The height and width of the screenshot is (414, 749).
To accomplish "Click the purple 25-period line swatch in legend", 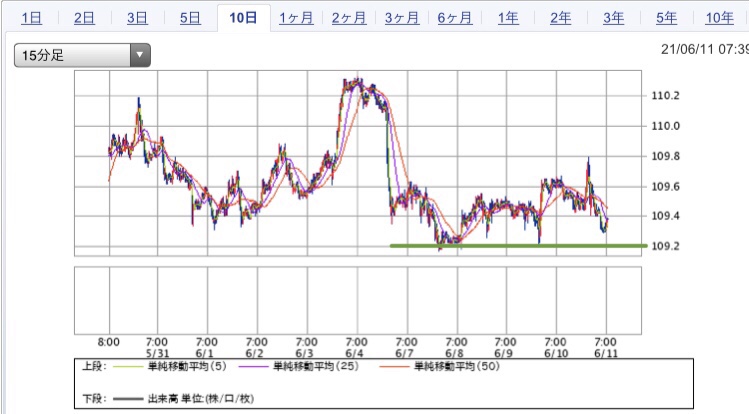I will tap(253, 367).
